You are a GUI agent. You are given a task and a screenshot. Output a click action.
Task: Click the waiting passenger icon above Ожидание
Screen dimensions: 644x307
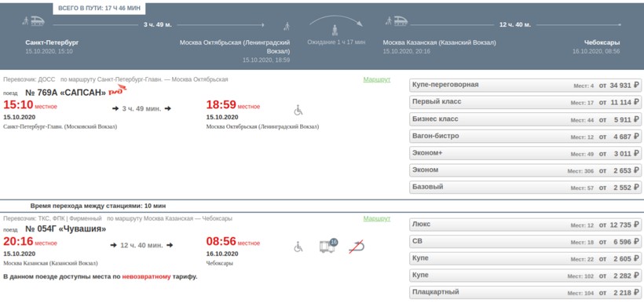(335, 30)
